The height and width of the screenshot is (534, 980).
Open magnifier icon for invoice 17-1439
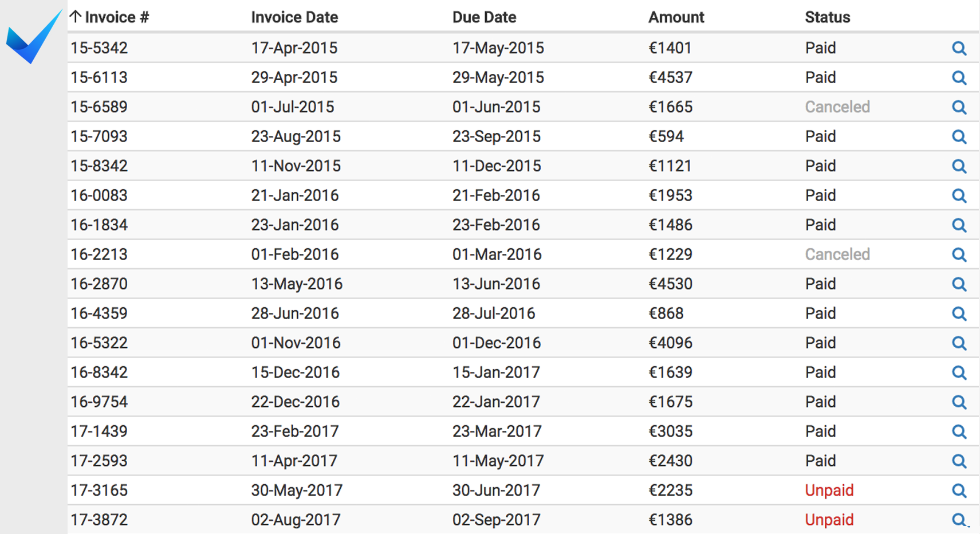[x=959, y=431]
